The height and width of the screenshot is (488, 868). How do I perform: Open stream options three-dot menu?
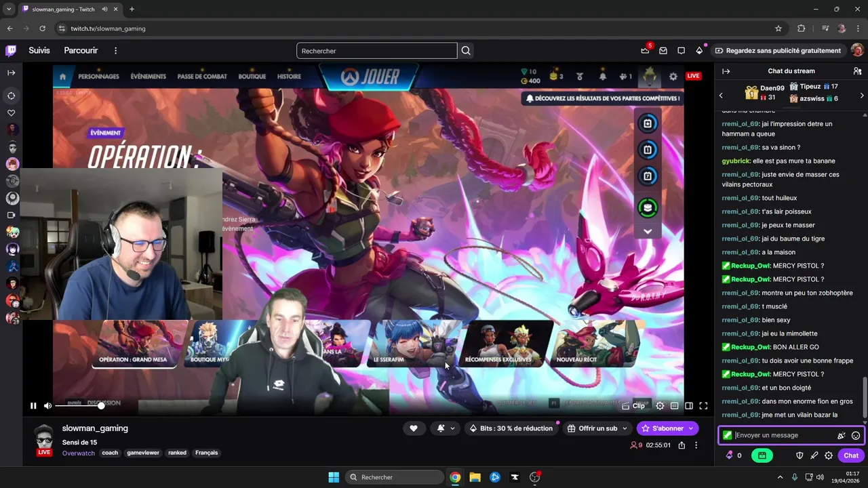pyautogui.click(x=696, y=445)
